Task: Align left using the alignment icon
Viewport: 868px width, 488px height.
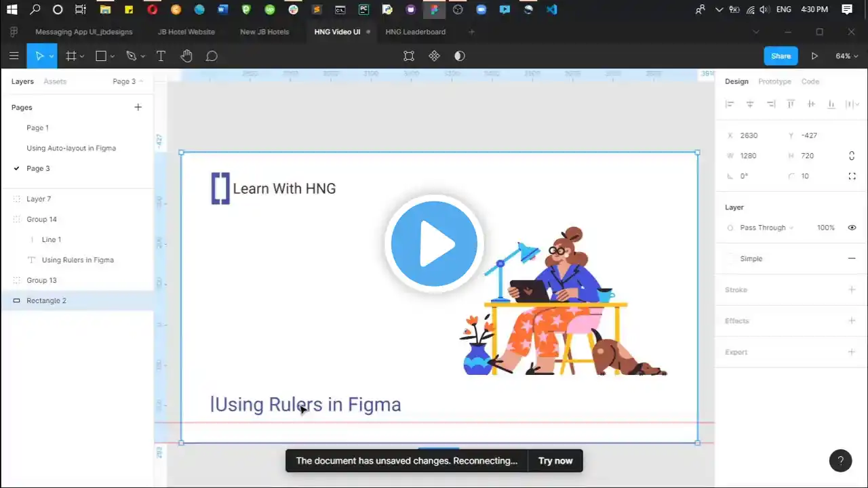Action: pos(730,104)
